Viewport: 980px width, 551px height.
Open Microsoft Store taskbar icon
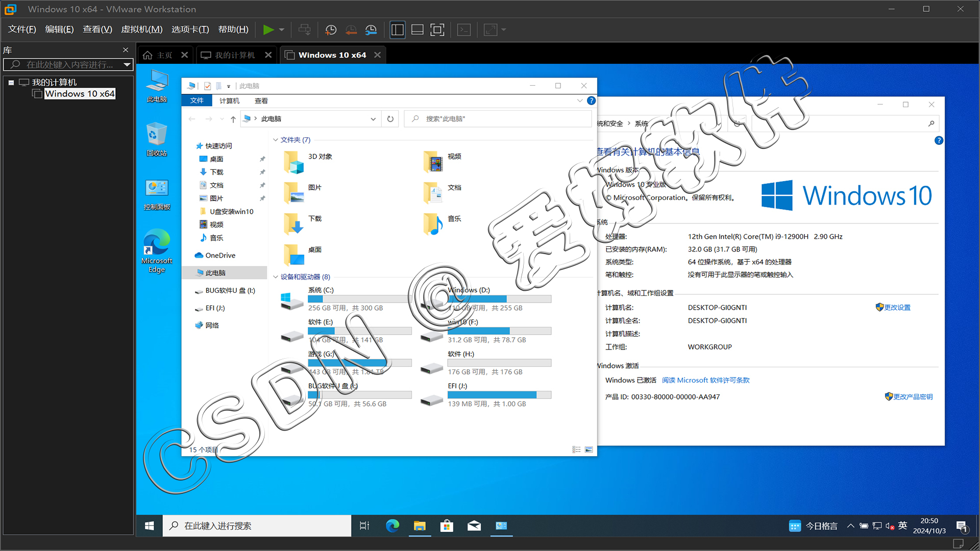[447, 526]
